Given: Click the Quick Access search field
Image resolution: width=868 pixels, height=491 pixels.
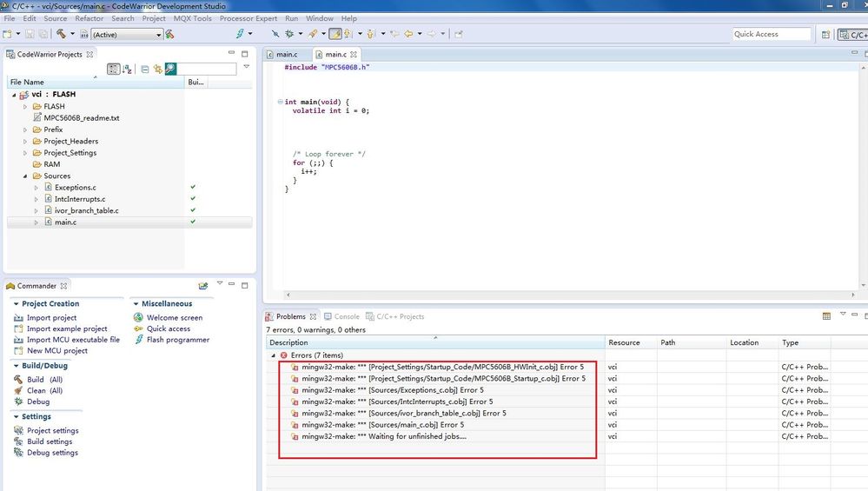Looking at the screenshot, I should click(772, 34).
